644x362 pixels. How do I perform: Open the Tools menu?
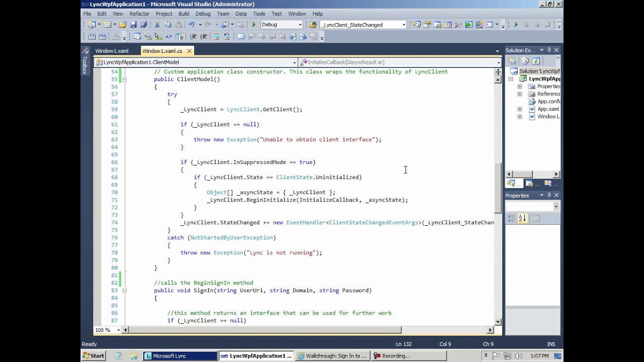click(259, 14)
